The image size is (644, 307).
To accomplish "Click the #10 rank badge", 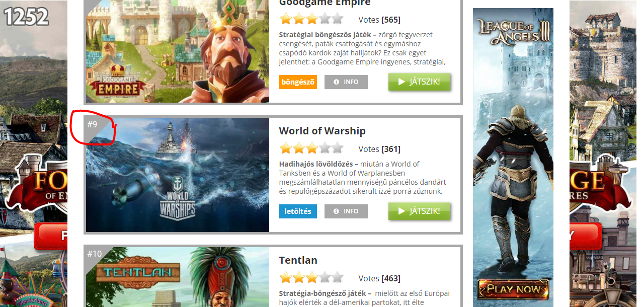I will point(95,254).
